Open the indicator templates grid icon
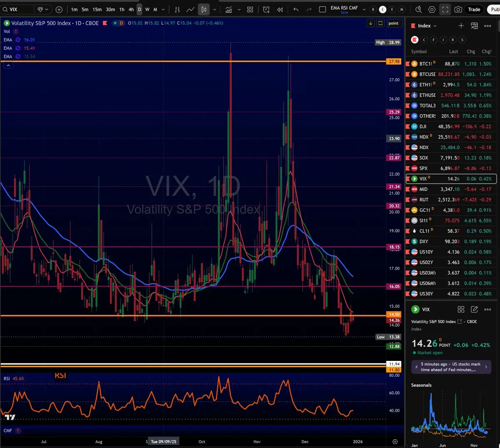 point(250,9)
